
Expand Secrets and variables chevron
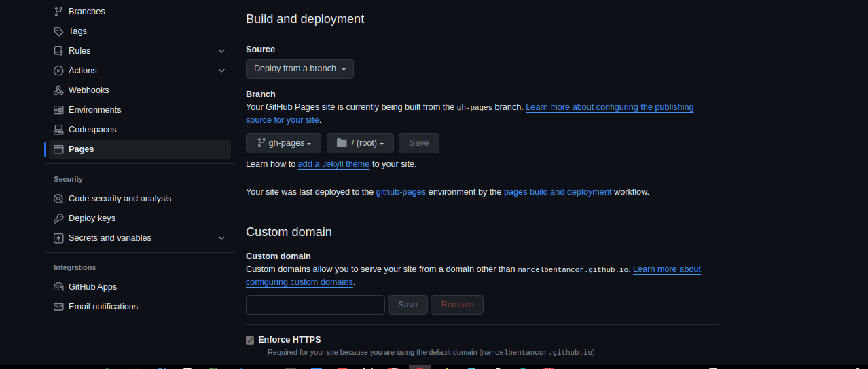click(x=221, y=238)
